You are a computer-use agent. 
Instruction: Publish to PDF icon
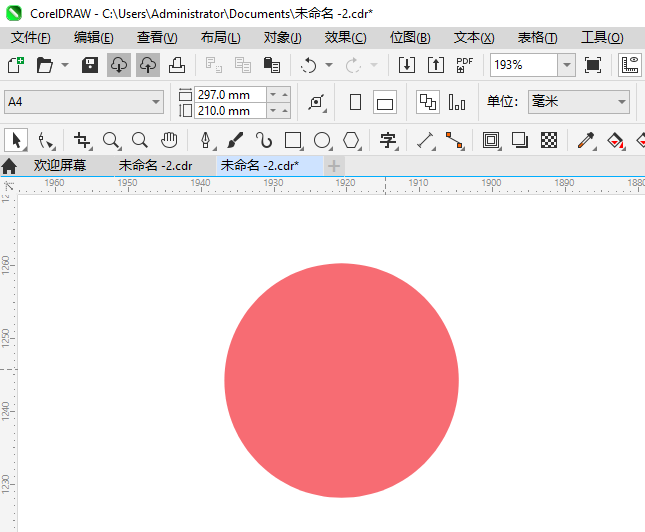[465, 65]
